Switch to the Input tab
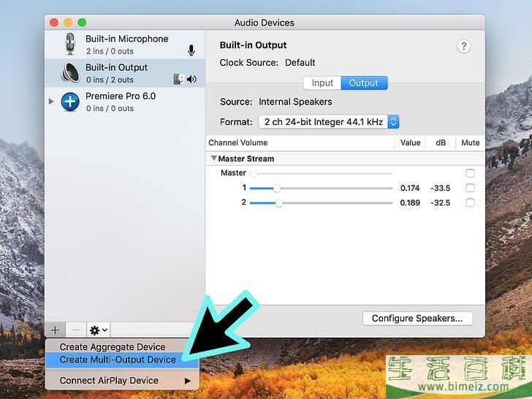 322,83
